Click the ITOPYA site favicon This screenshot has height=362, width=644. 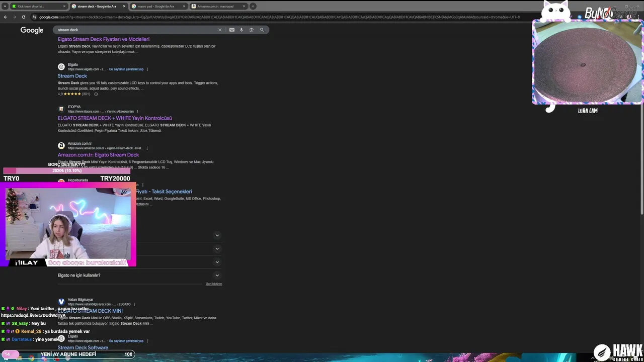tap(61, 109)
